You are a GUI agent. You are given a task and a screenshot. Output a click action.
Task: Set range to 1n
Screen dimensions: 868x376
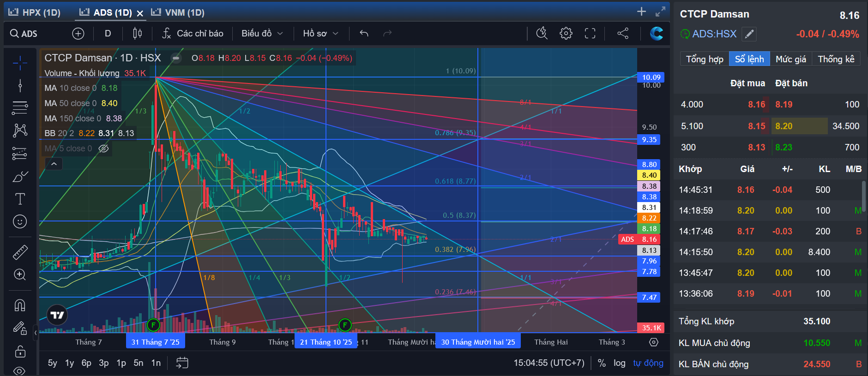point(156,363)
